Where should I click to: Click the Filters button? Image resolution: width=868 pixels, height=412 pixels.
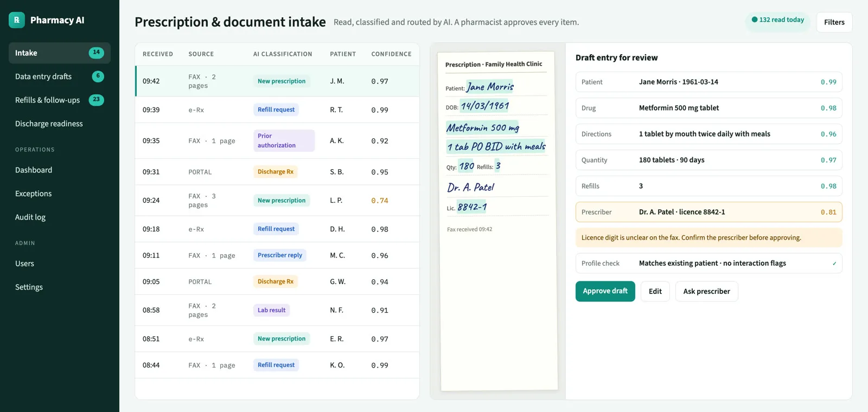[x=834, y=22]
